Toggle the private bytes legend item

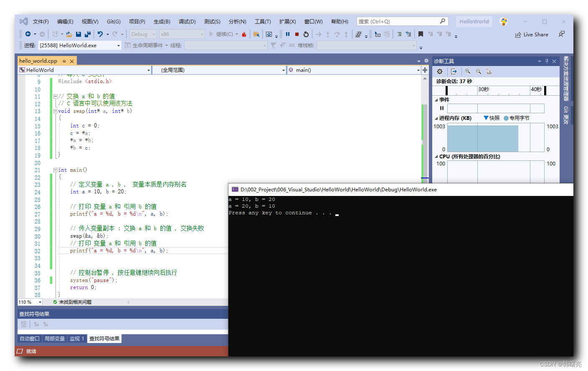[x=517, y=118]
